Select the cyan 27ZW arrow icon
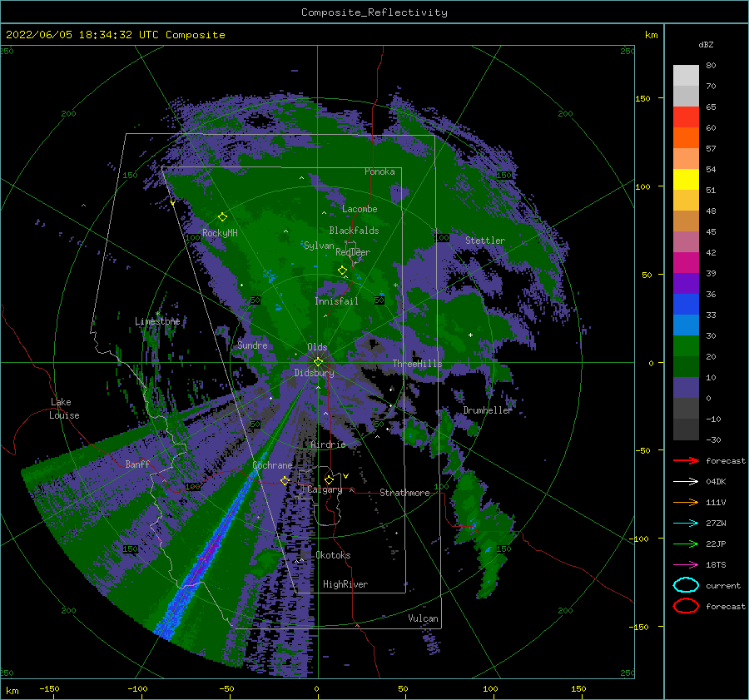This screenshot has width=749, height=700. (x=686, y=523)
